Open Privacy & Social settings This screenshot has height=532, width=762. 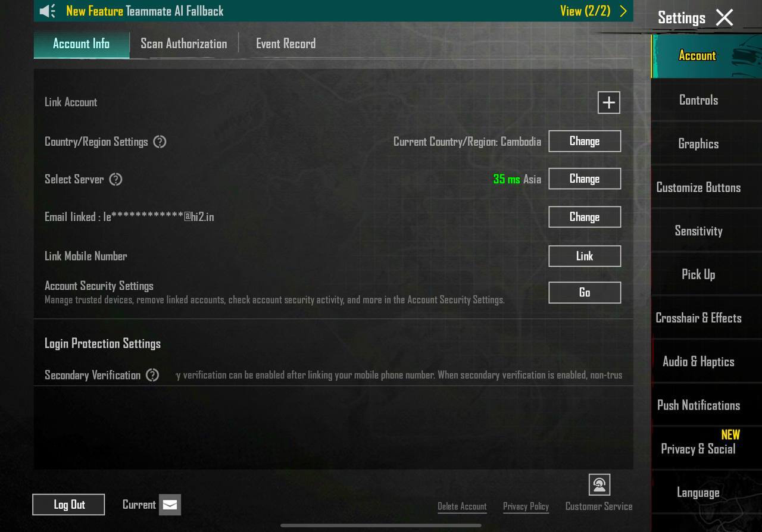click(x=698, y=449)
